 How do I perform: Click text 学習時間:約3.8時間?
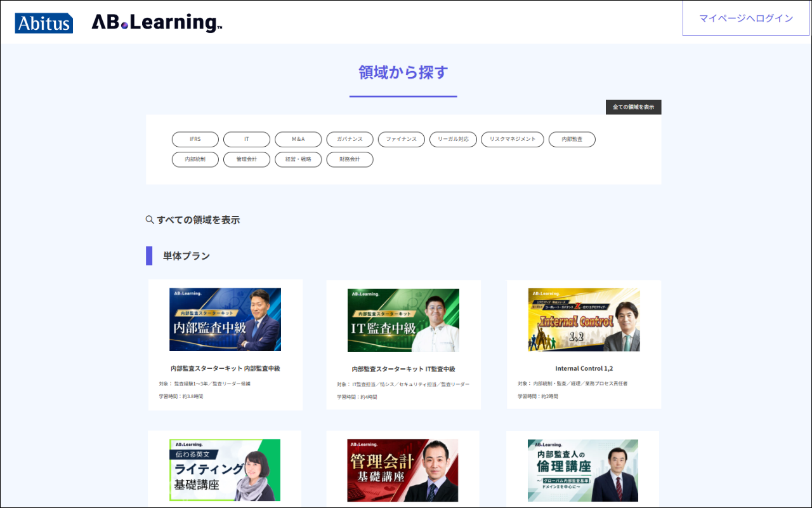click(181, 396)
